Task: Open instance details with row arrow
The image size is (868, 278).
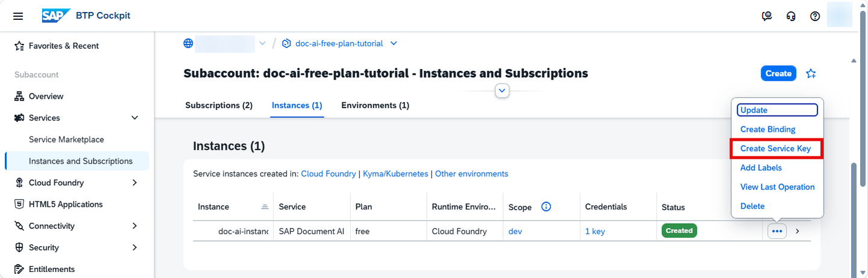Action: coord(797,231)
